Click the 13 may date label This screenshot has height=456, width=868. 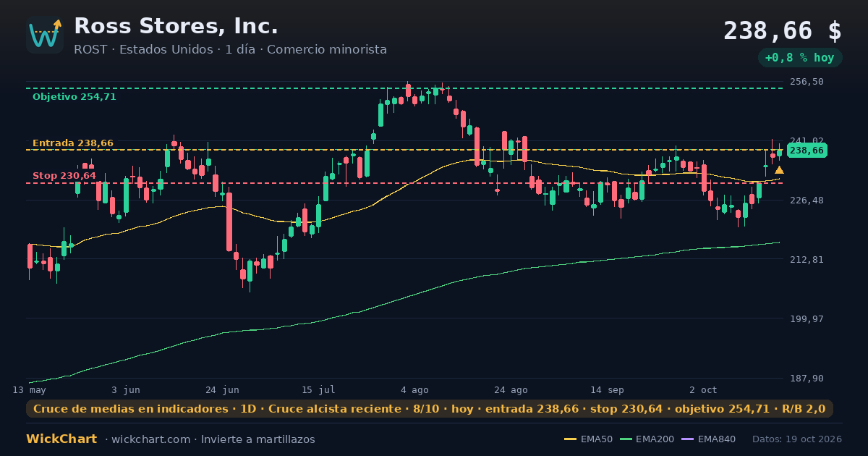coord(30,390)
